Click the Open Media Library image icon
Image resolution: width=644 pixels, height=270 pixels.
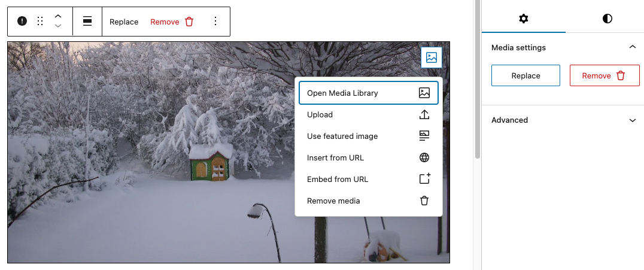click(424, 93)
